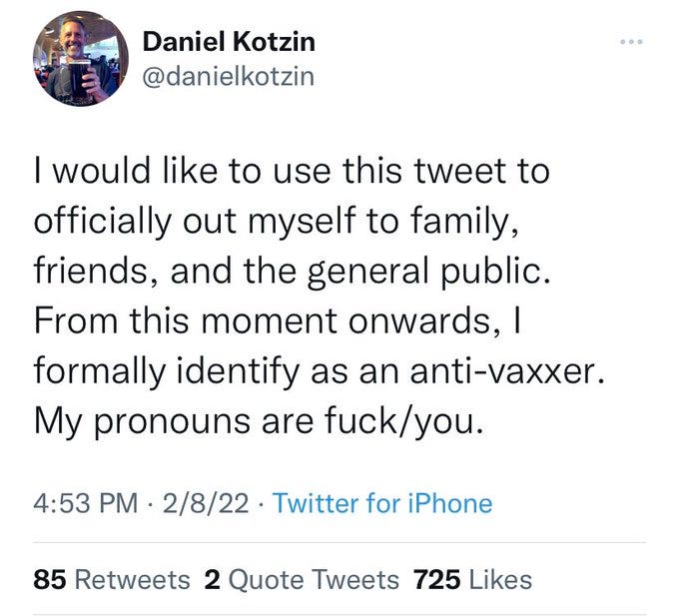Click the tweet's first line of text
This screenshot has height=616, width=679.
click(292, 171)
